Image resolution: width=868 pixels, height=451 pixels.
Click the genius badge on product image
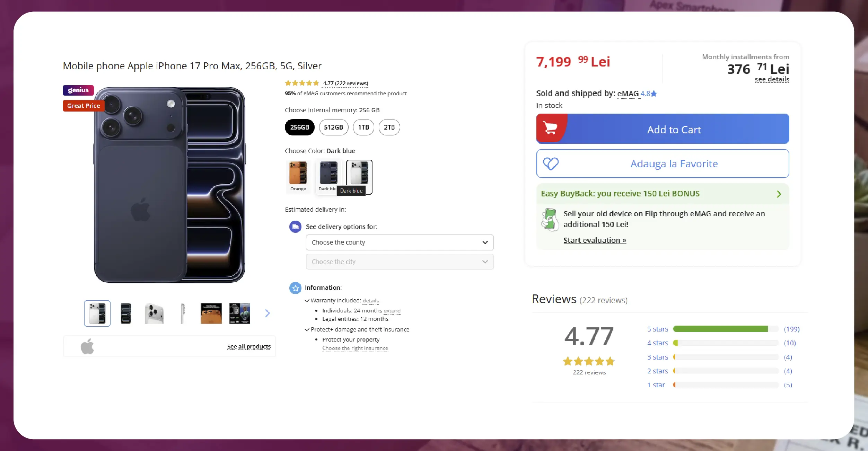(x=78, y=90)
